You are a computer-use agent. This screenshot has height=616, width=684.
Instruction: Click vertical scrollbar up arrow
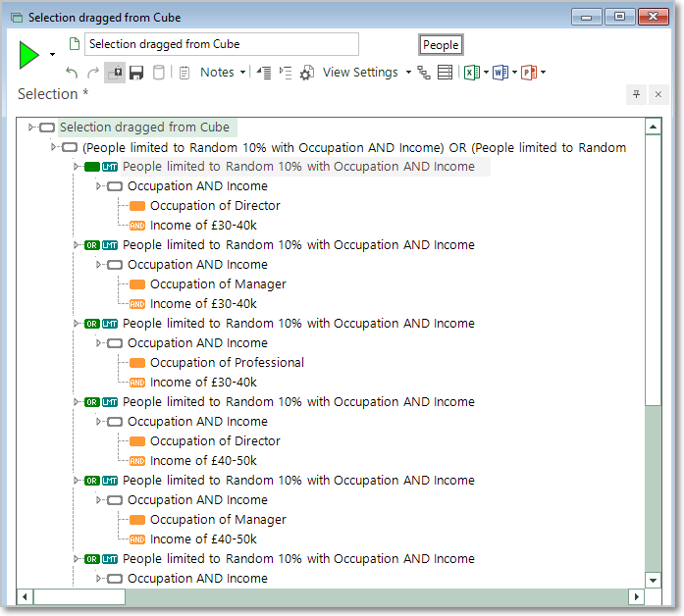(x=653, y=127)
